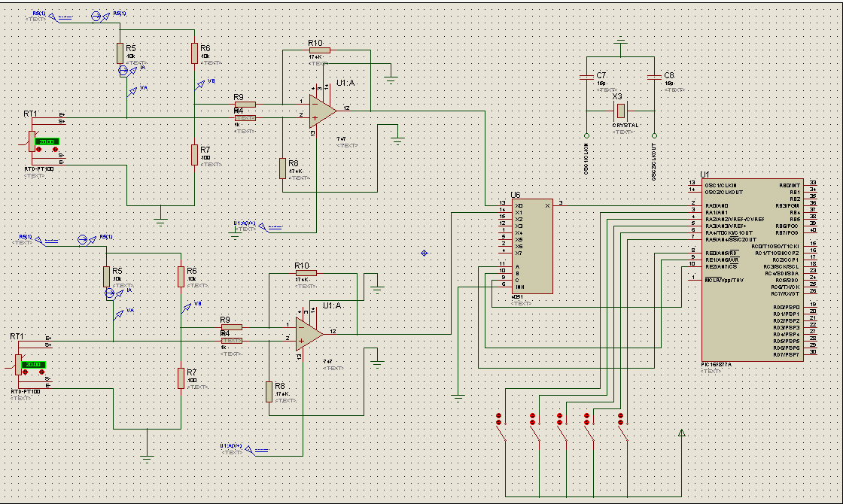
Task: Click the U6 reference label
Action: click(516, 195)
